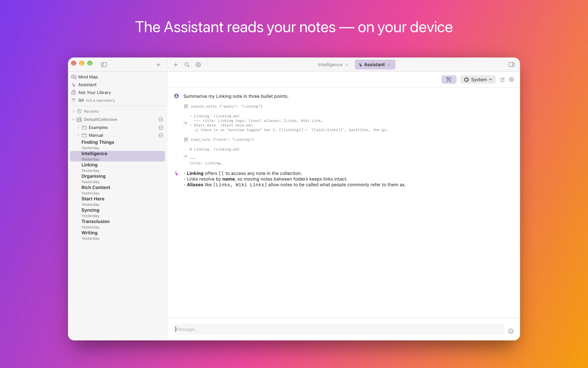Click the yellow minimize window button
The image size is (588, 368).
[82, 63]
